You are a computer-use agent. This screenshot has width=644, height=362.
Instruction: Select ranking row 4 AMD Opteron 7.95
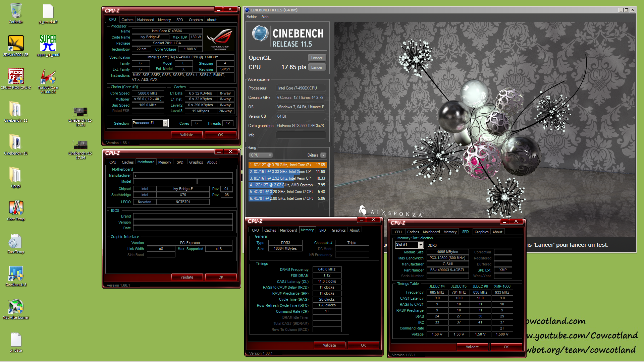pos(287,185)
